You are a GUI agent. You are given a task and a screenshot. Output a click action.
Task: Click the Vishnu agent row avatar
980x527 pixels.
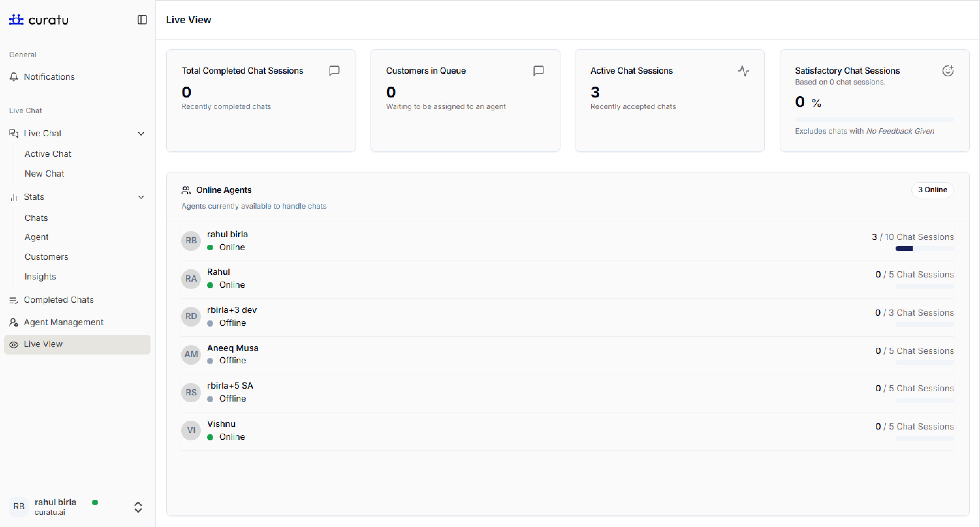191,430
